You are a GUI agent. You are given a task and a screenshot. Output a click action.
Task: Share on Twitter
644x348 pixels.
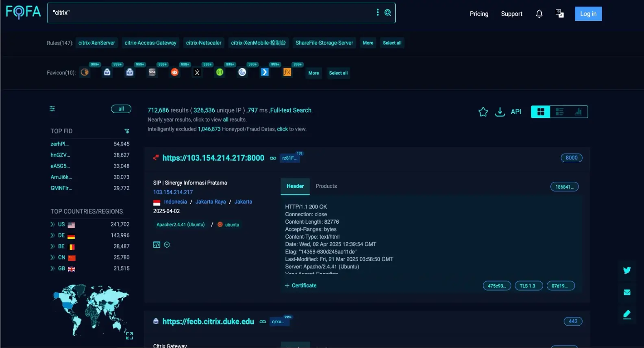[x=627, y=270]
